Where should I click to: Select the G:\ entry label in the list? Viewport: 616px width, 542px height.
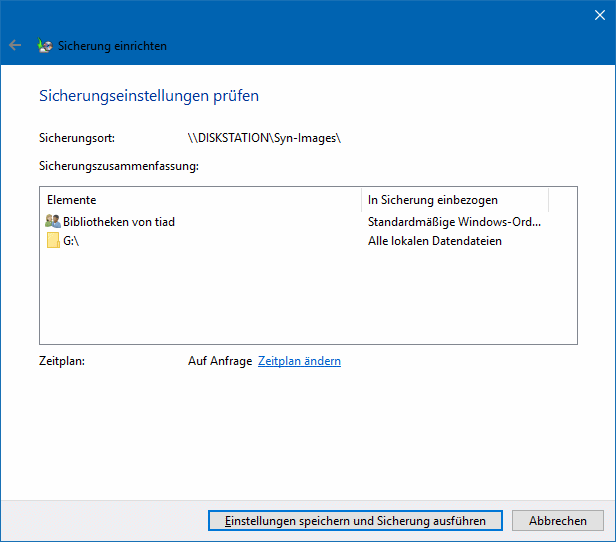coord(71,241)
